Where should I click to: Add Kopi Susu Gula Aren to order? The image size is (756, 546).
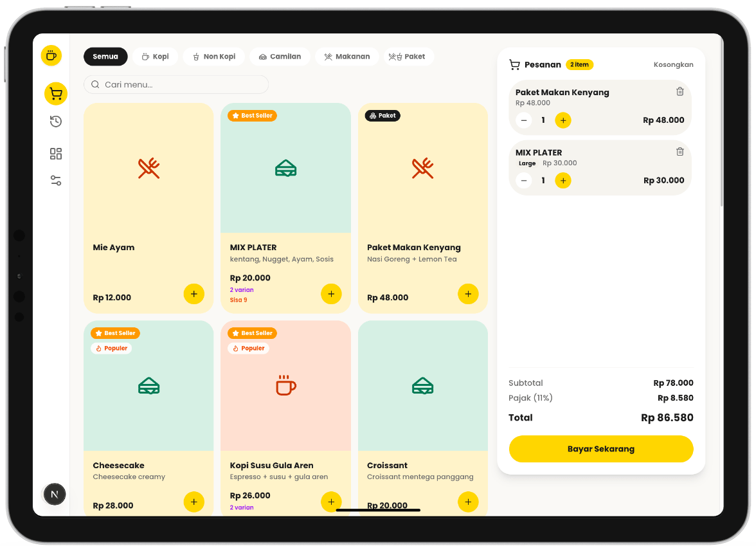point(331,502)
